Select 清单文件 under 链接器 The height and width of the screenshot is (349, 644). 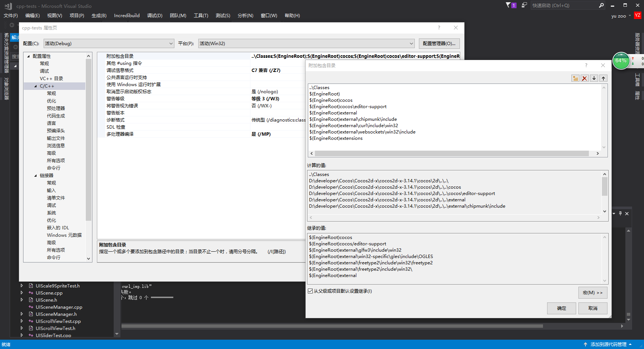pos(56,198)
